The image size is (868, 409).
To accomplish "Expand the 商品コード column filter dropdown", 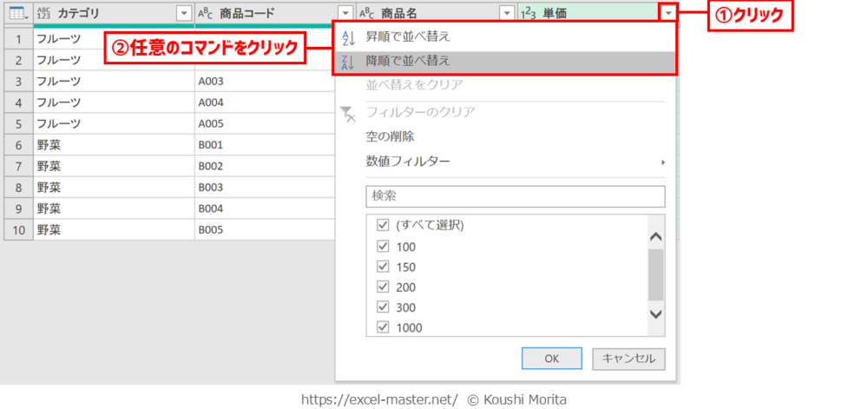I will point(345,13).
